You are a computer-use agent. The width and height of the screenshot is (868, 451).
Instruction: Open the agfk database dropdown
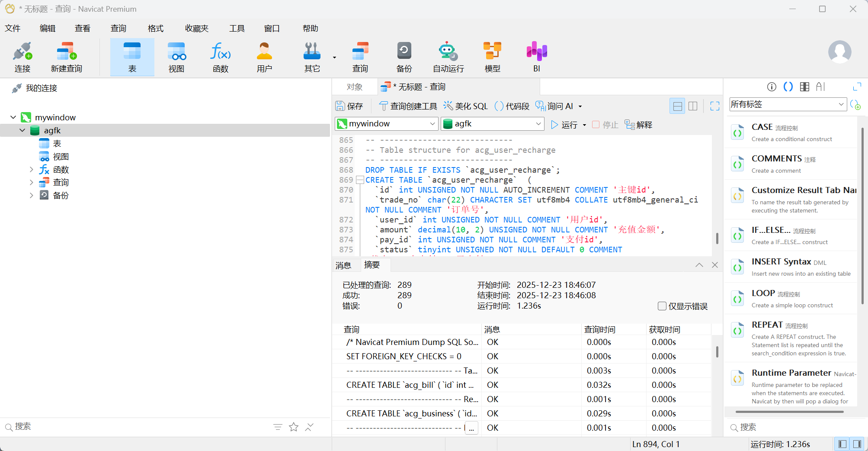(492, 124)
